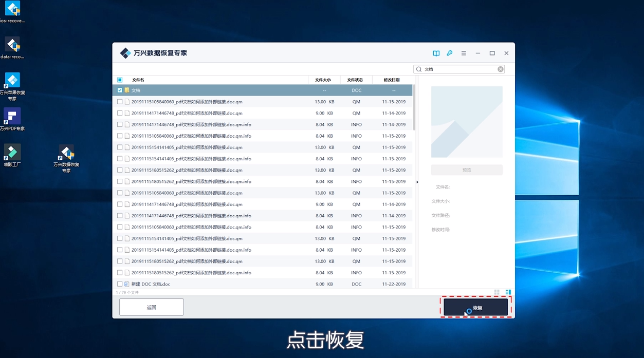Screen dimensions: 644x358
Task: Click the folder icon of 文档 row
Action: tap(127, 90)
